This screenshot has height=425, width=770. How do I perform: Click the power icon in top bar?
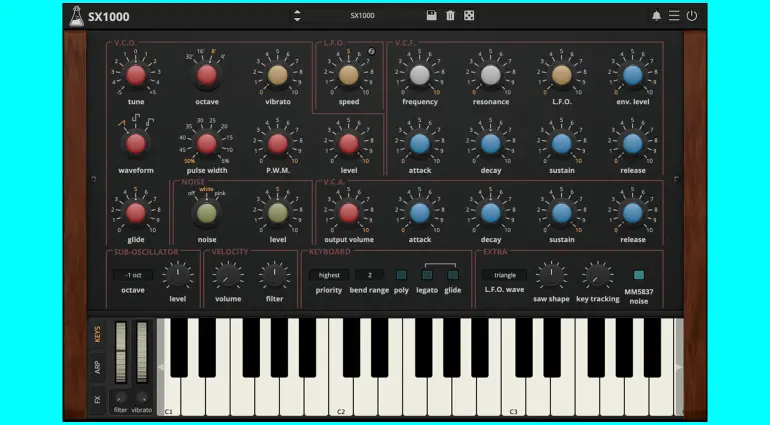(691, 16)
